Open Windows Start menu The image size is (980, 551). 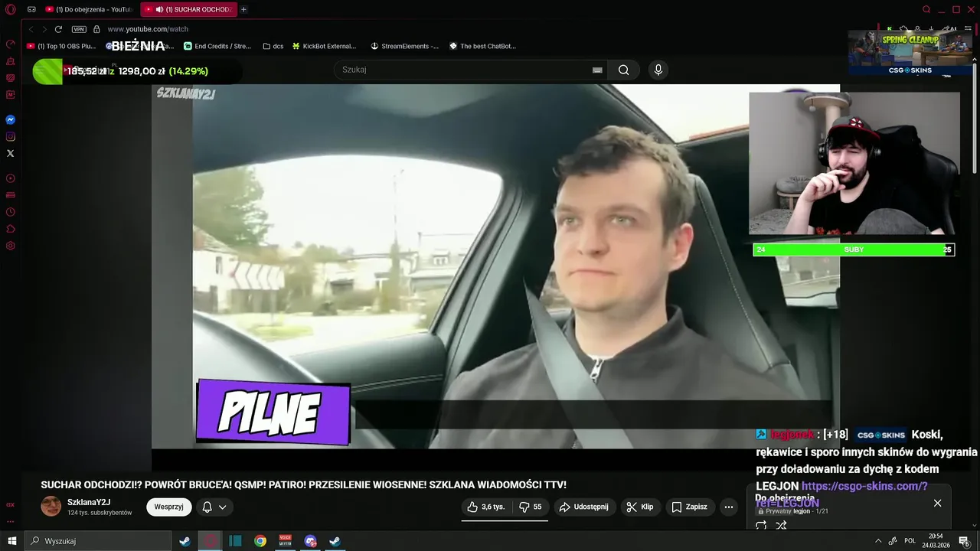click(11, 541)
